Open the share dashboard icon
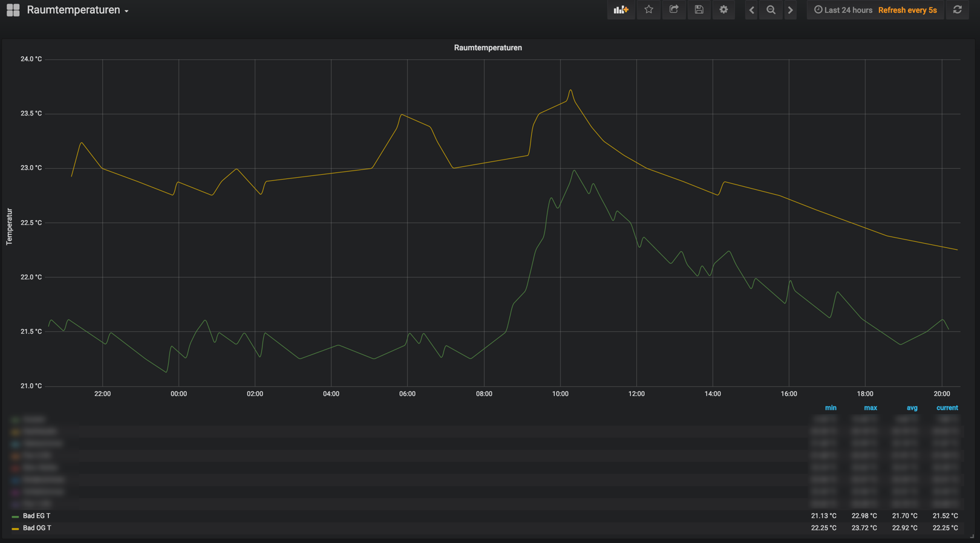 click(x=674, y=10)
